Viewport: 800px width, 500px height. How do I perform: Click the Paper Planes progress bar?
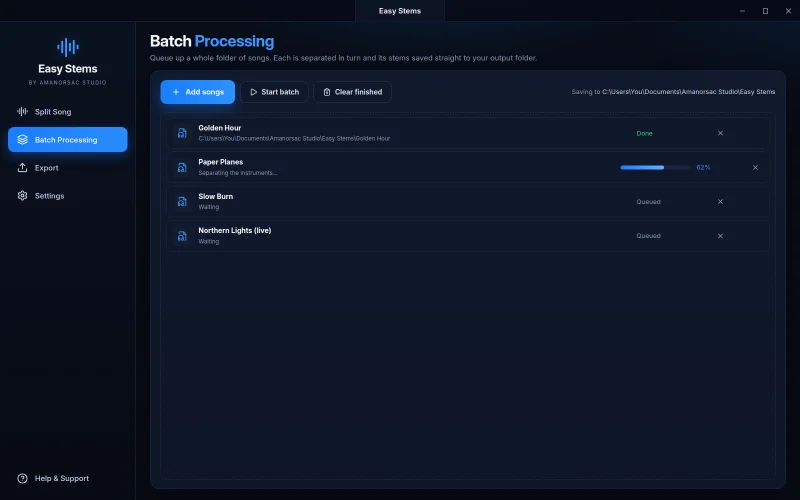coord(655,167)
